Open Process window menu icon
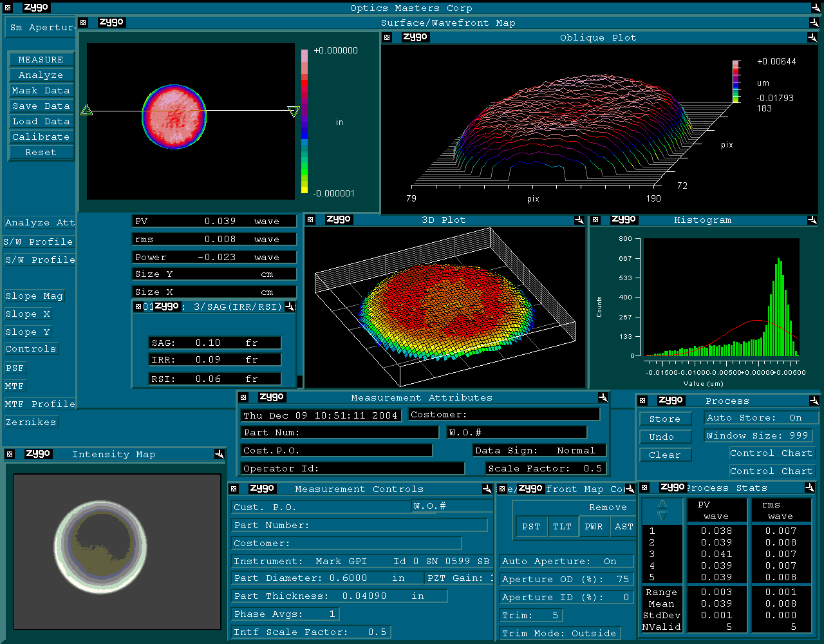 click(642, 401)
